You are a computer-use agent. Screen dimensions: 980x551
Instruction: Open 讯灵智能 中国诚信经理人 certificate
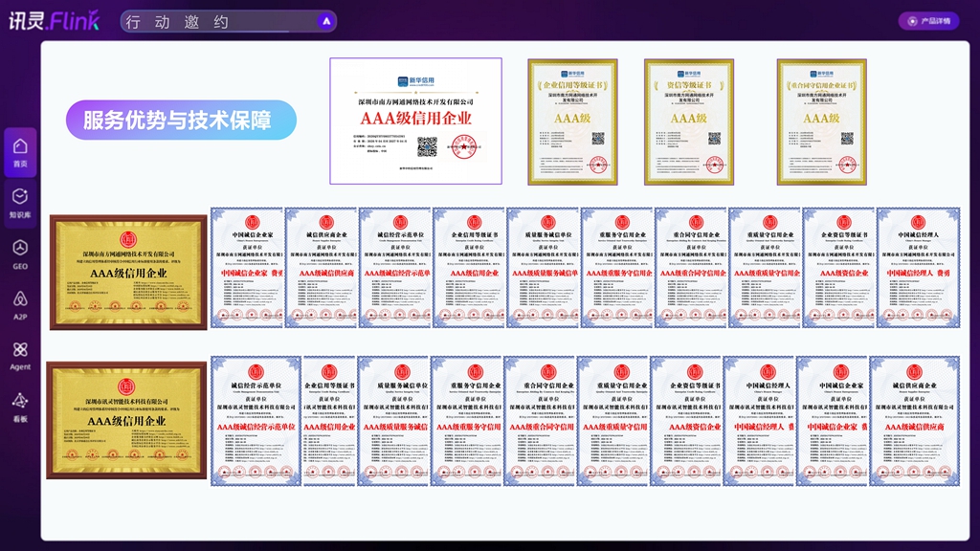point(759,421)
